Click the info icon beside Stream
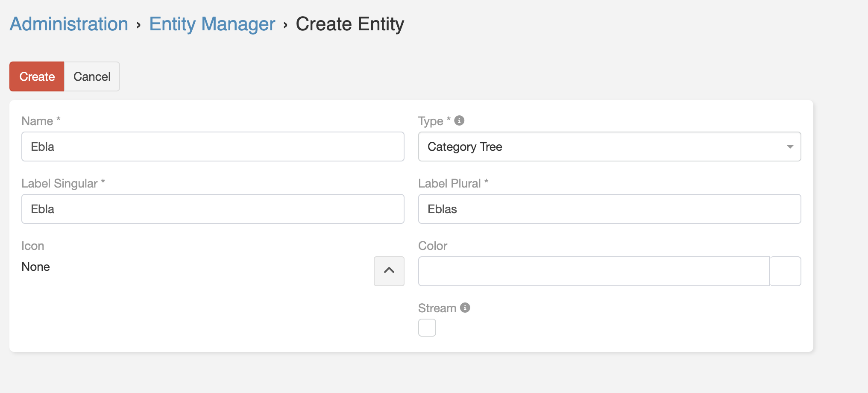The width and height of the screenshot is (868, 393). [465, 307]
